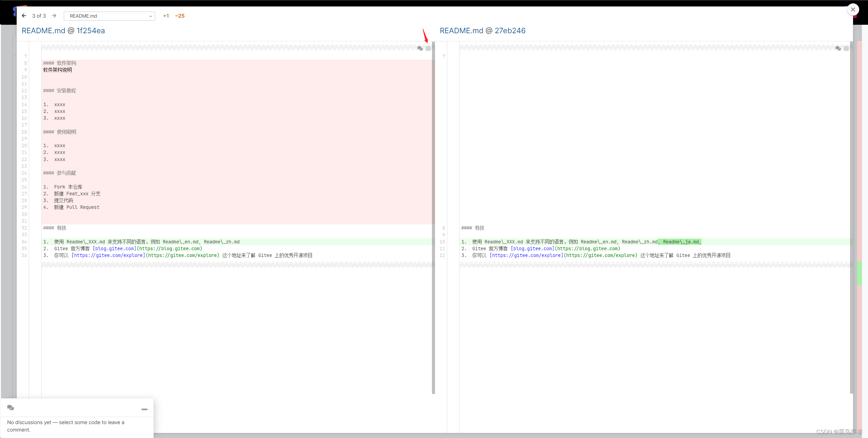Open README.md @ 1f254ea revision link
Viewport: 868px width, 438px height.
63,31
